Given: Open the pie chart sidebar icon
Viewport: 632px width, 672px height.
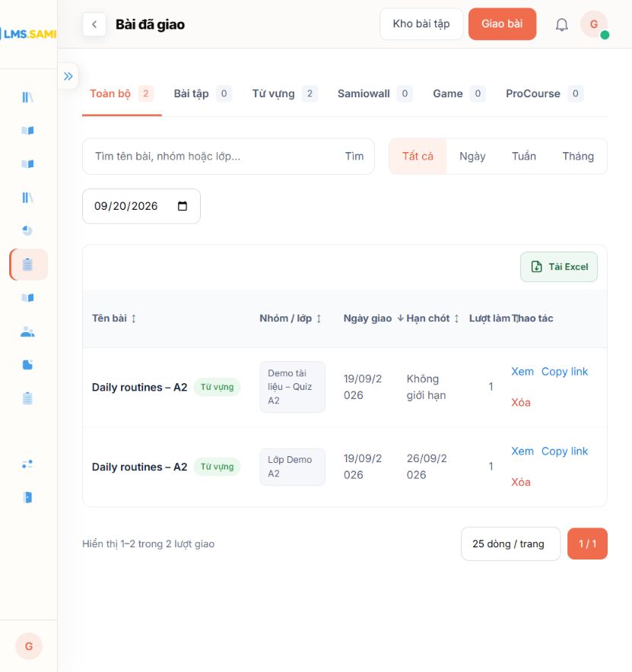Looking at the screenshot, I should tap(27, 230).
